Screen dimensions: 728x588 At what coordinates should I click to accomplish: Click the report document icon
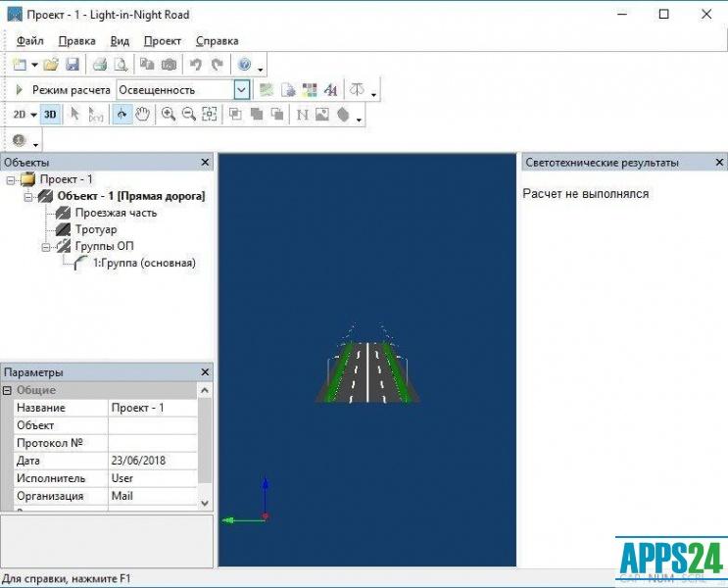pyautogui.click(x=288, y=89)
